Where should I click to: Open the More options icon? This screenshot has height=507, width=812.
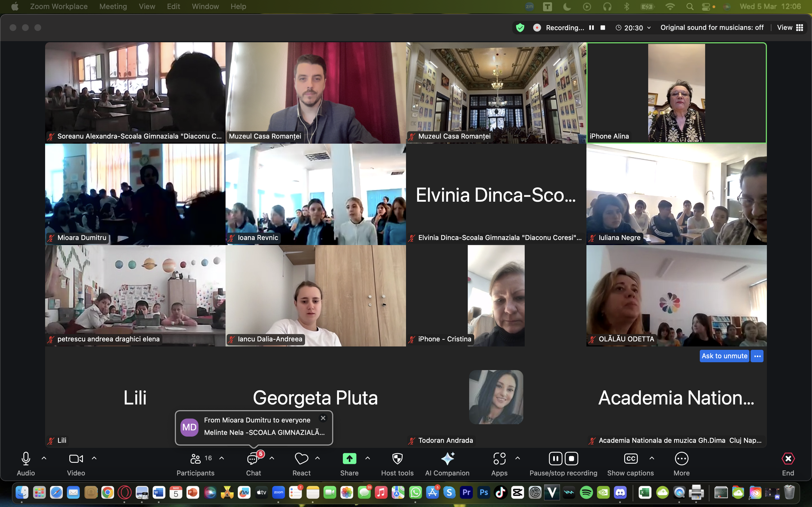681,459
